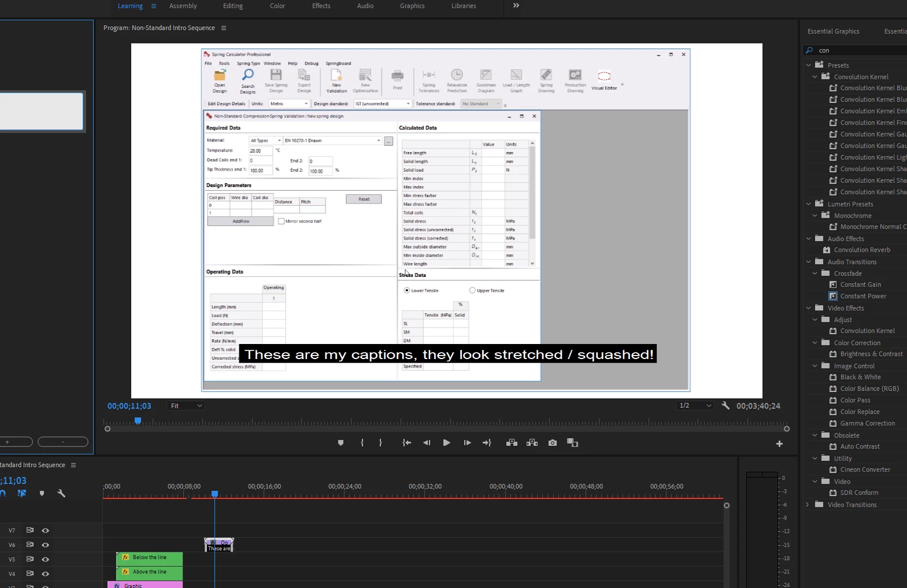Hide track V4 output

click(45, 574)
